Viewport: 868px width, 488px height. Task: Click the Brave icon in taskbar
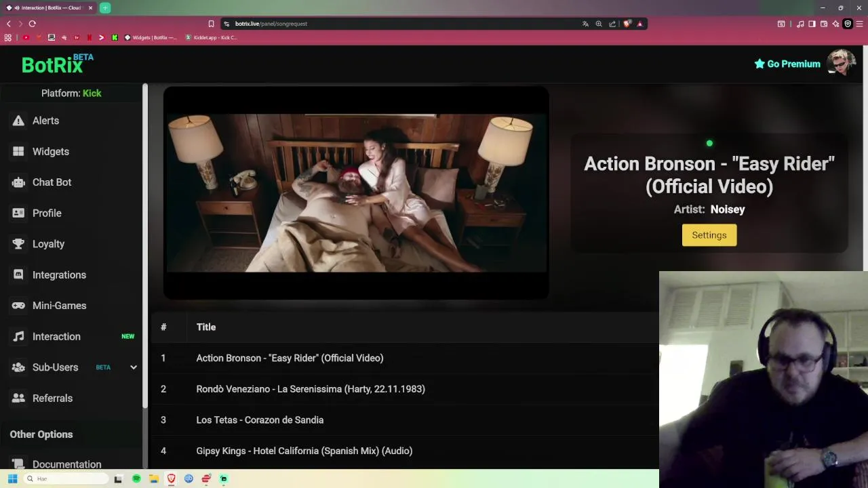pyautogui.click(x=172, y=479)
